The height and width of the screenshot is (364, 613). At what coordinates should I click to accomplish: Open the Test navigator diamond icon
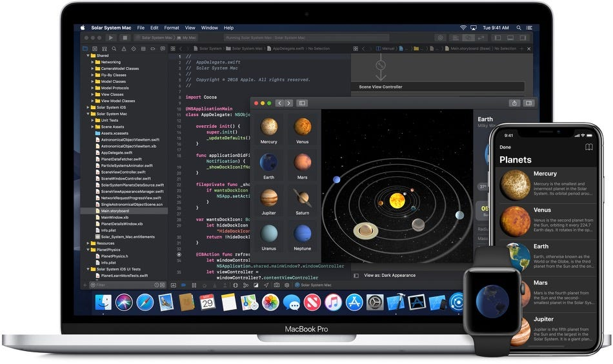click(x=134, y=49)
